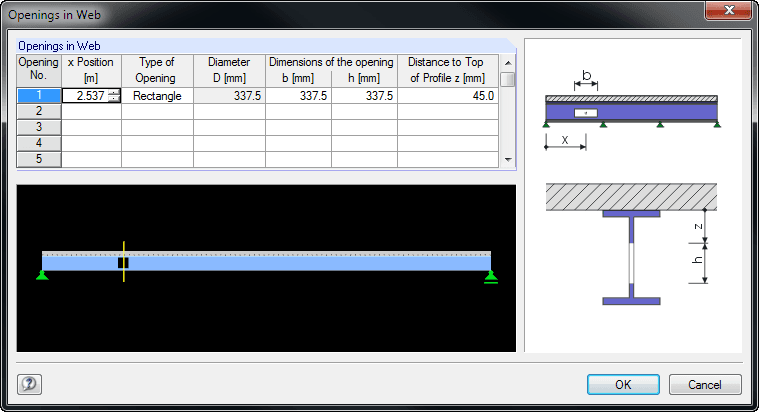Select Distance to Top value 45.0

448,95
